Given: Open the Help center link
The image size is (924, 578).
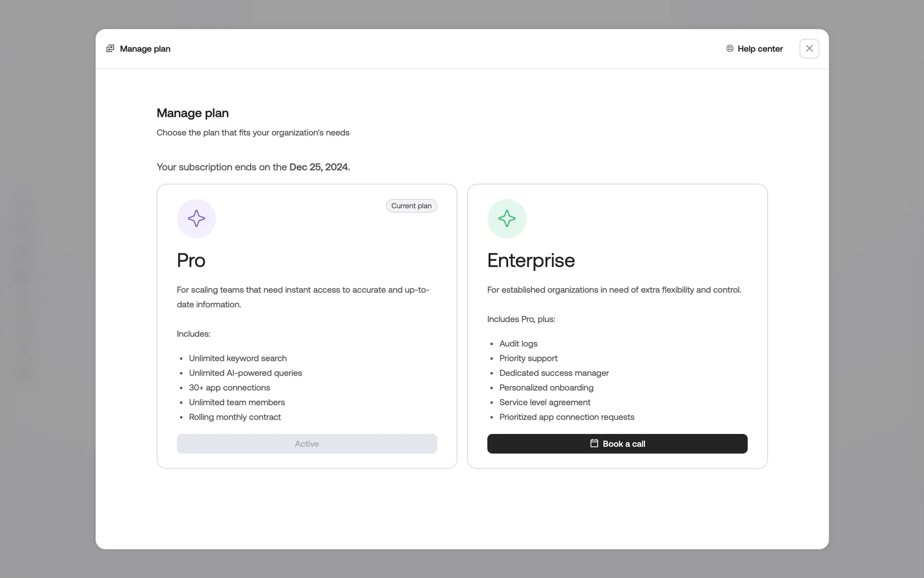Looking at the screenshot, I should click(760, 49).
